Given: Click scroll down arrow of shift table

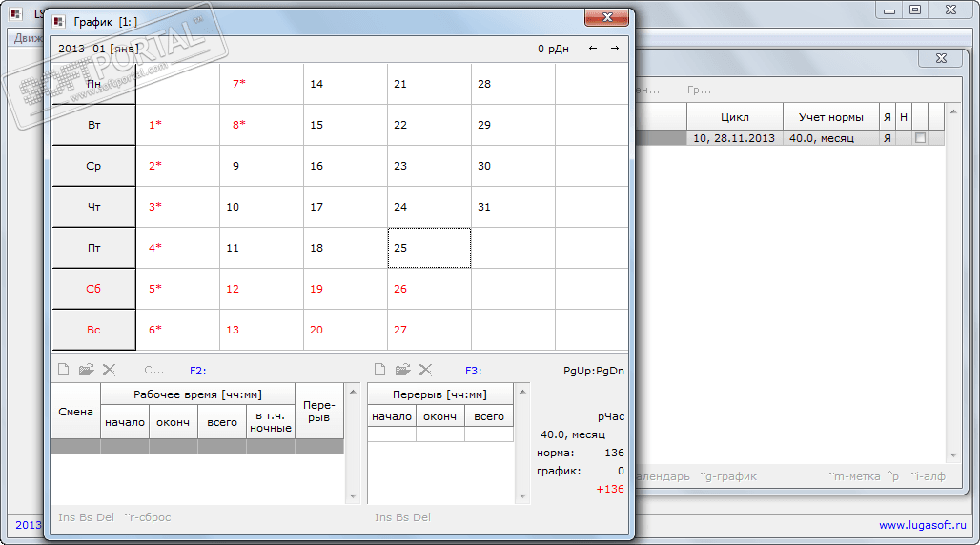Looking at the screenshot, I should coord(353,496).
